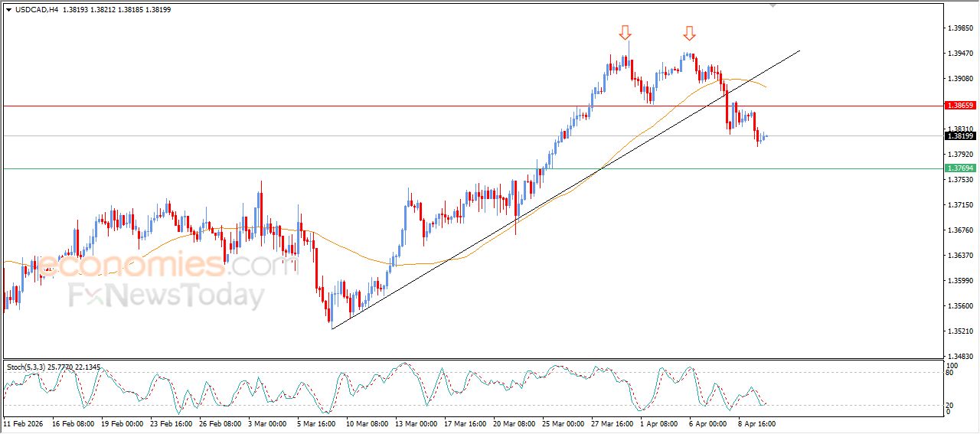Click the stochastic 80 level scale label
The width and height of the screenshot is (980, 434).
pos(949,373)
